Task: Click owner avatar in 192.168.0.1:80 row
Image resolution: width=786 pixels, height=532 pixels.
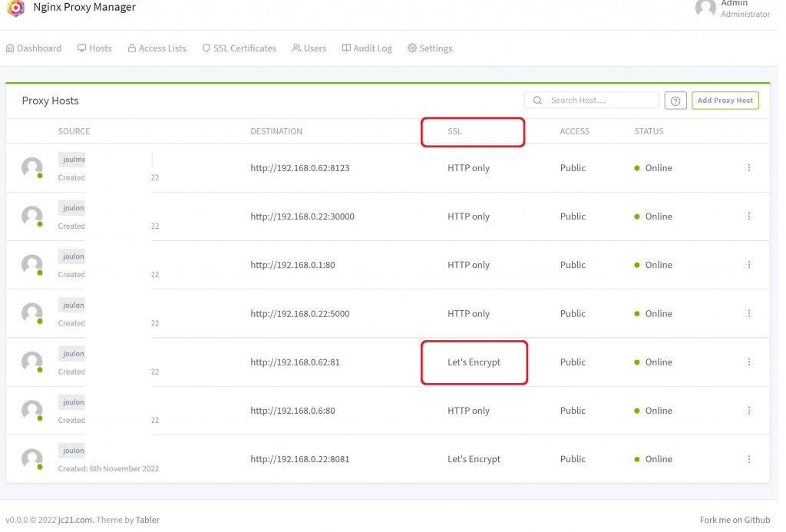Action: 32,265
